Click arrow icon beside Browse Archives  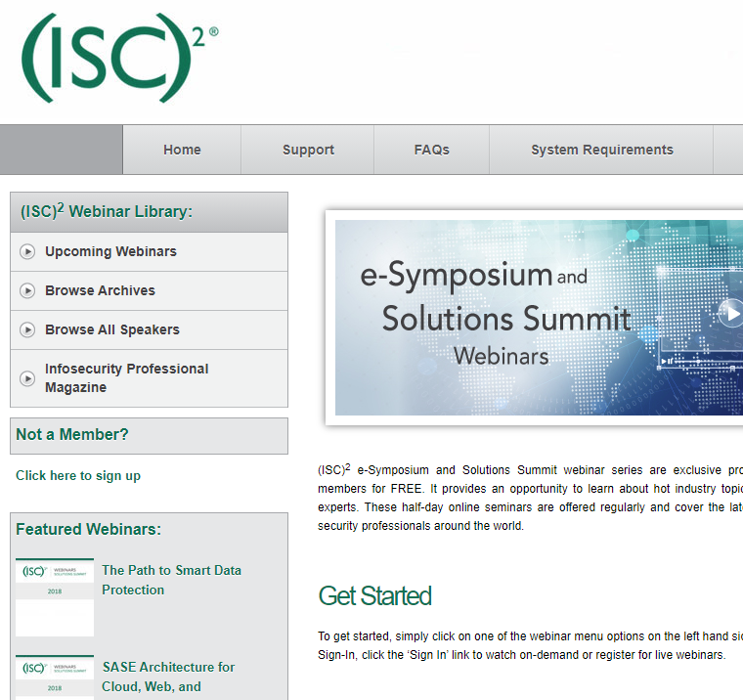27,291
